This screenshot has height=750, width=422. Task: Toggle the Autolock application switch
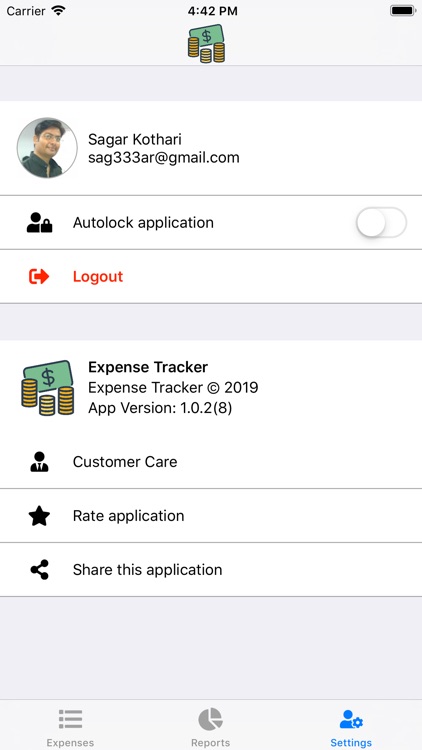click(381, 222)
